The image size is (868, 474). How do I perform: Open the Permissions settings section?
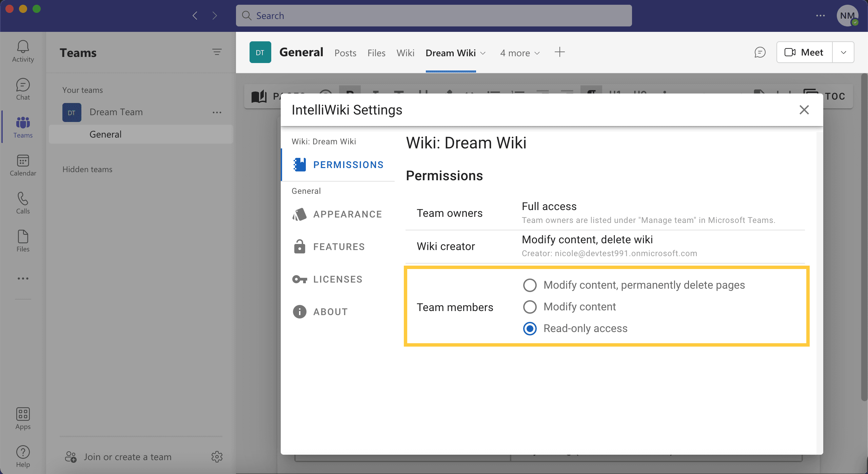point(338,165)
